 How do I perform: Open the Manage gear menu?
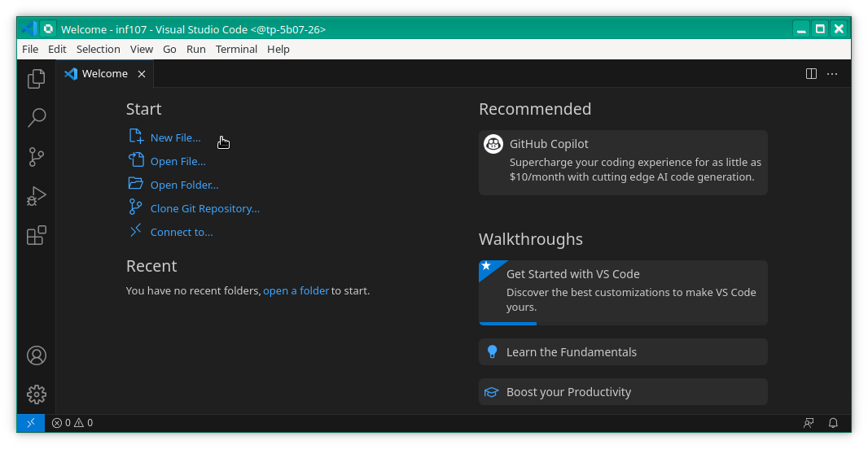coord(36,395)
